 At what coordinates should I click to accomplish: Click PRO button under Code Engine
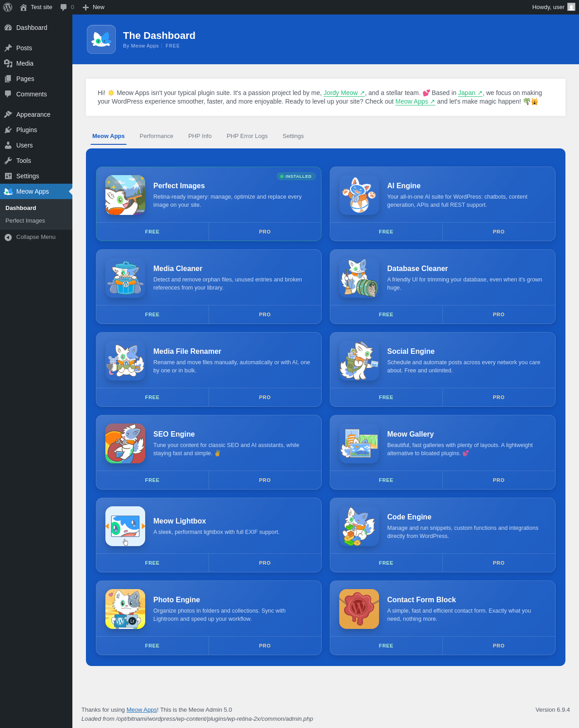pyautogui.click(x=499, y=563)
